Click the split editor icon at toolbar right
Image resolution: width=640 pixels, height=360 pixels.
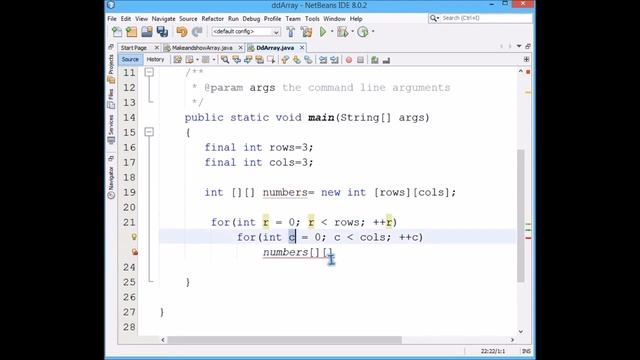pos(526,60)
